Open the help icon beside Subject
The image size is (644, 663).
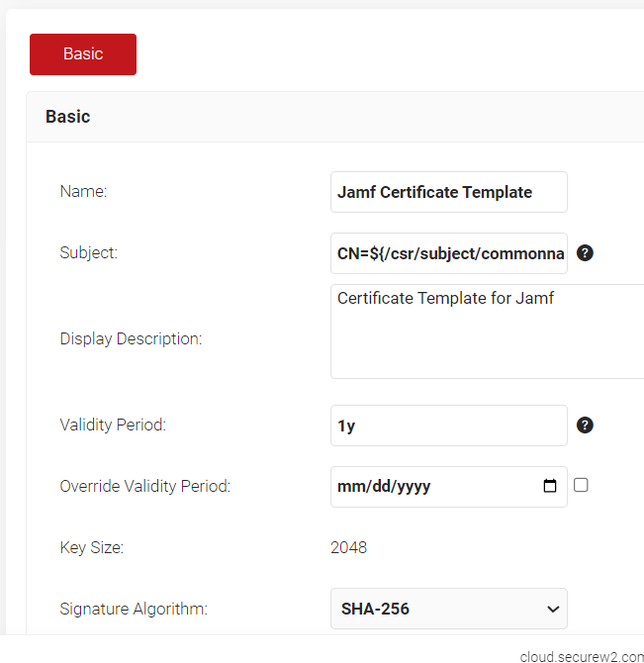click(x=585, y=253)
